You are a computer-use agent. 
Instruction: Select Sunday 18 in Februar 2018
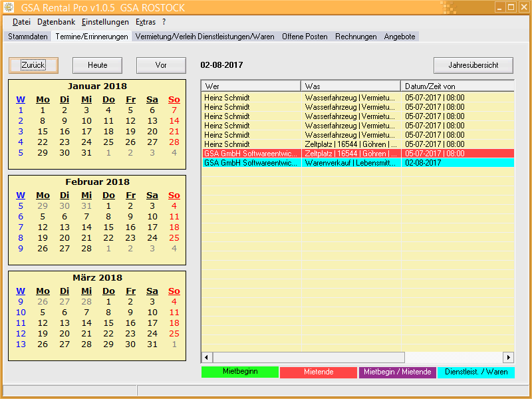174,227
